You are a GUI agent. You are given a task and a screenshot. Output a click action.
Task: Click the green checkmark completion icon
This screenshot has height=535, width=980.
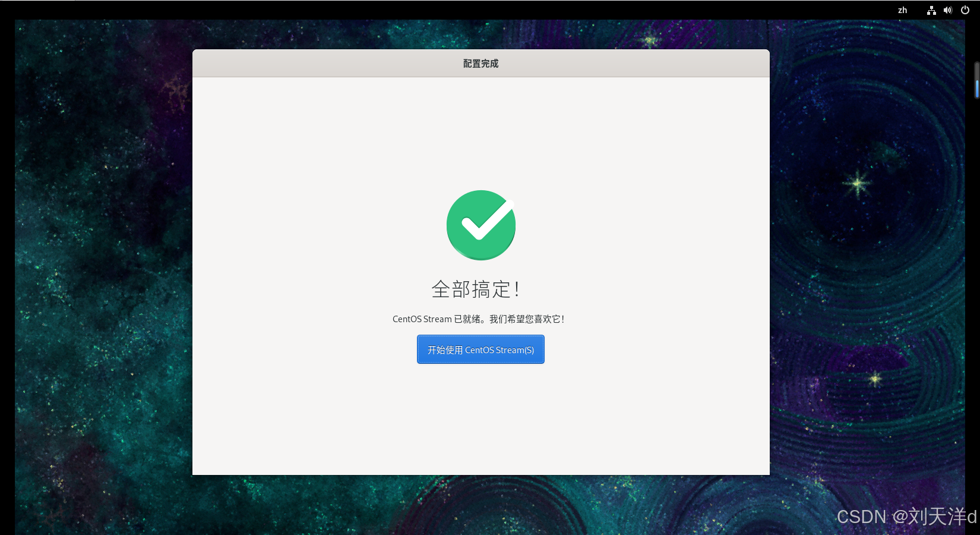pos(481,225)
